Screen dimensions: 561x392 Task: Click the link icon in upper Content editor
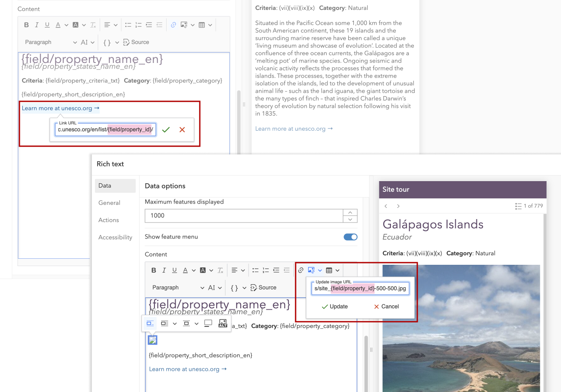[173, 25]
